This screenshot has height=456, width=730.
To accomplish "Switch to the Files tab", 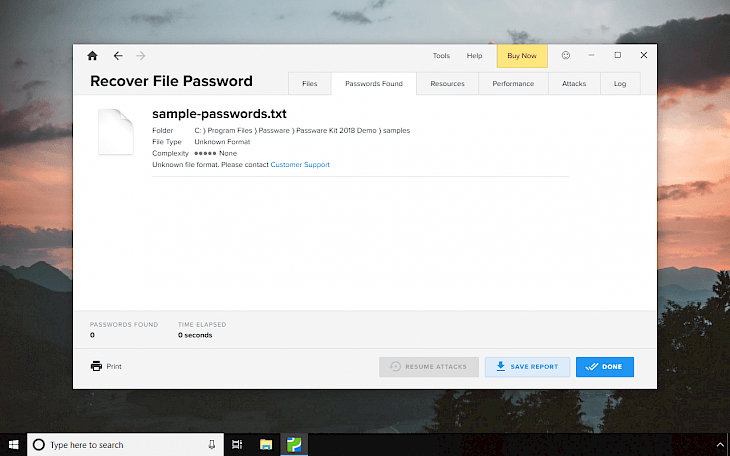I will (310, 83).
